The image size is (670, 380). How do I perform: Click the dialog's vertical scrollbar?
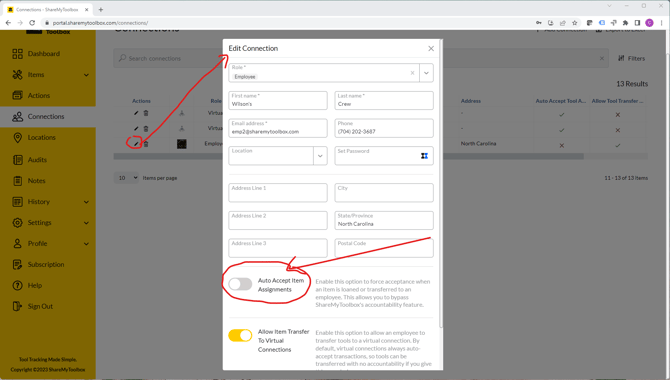pyautogui.click(x=441, y=184)
